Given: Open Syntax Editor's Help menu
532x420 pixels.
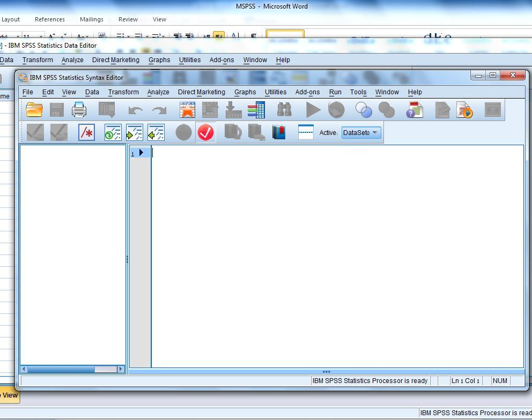Looking at the screenshot, I should pos(415,92).
